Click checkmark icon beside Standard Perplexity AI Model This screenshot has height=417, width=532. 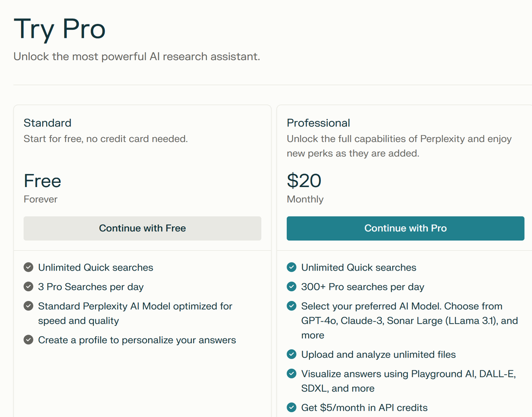(28, 306)
